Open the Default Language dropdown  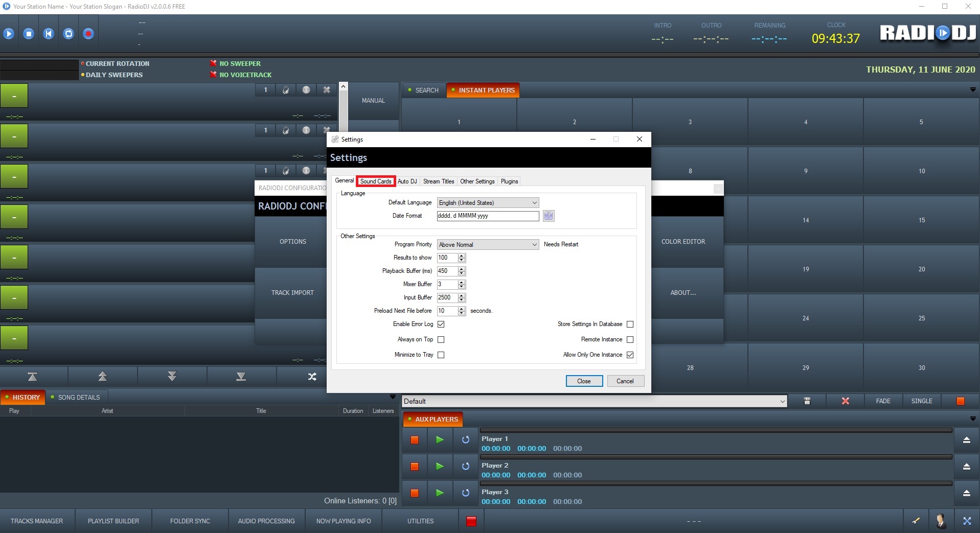pos(488,203)
